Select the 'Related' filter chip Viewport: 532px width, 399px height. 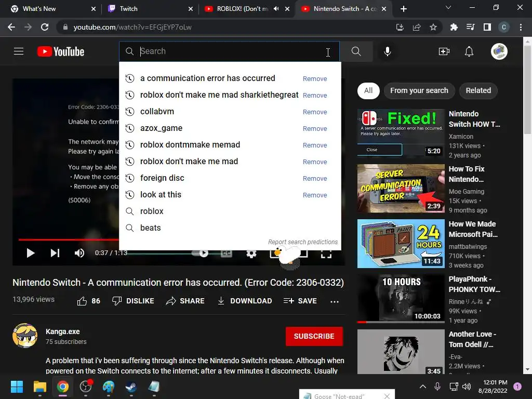point(478,90)
